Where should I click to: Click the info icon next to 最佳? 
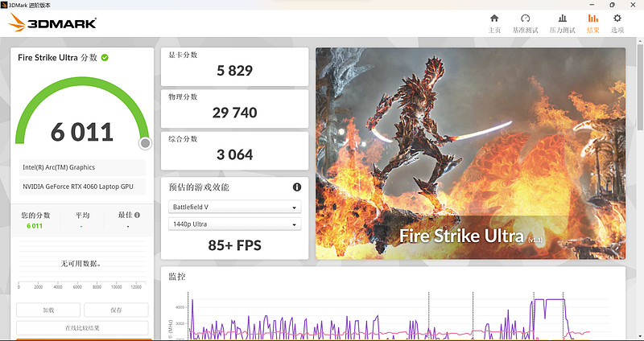click(x=137, y=215)
